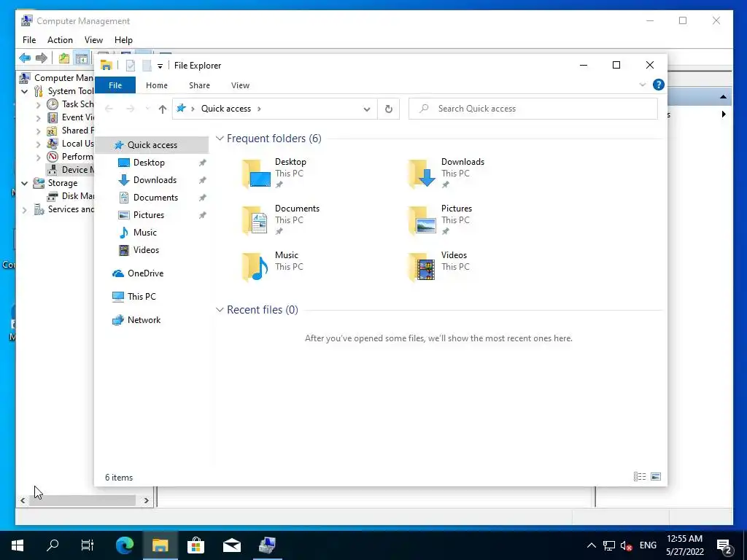747x560 pixels.
Task: Select Disk Management in console tree
Action: (70, 195)
